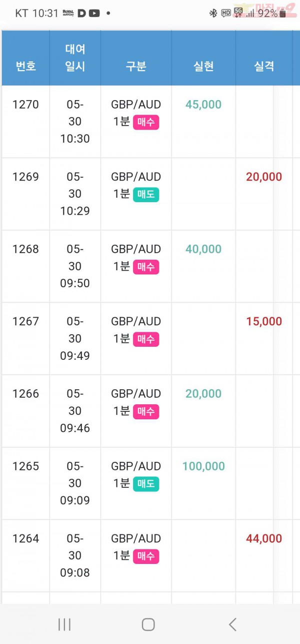The image size is (300, 644).
Task: Tap the 5G signal status icon
Action: 238,13
